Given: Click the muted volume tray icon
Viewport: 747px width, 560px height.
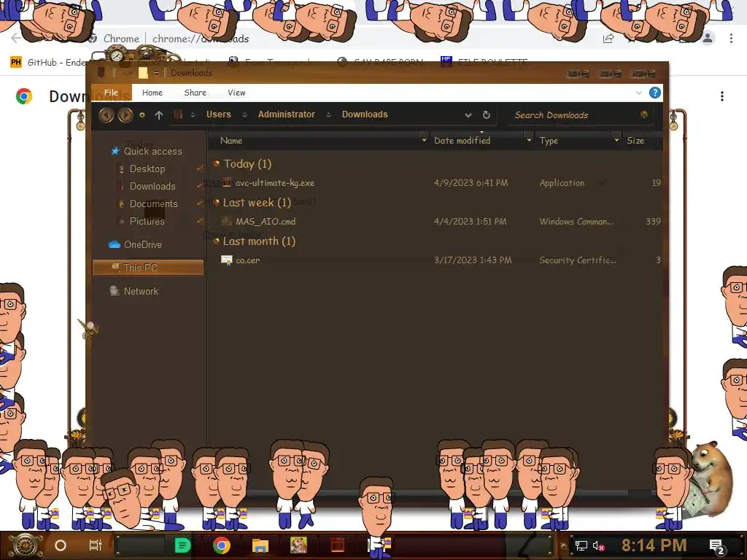Looking at the screenshot, I should pyautogui.click(x=598, y=545).
